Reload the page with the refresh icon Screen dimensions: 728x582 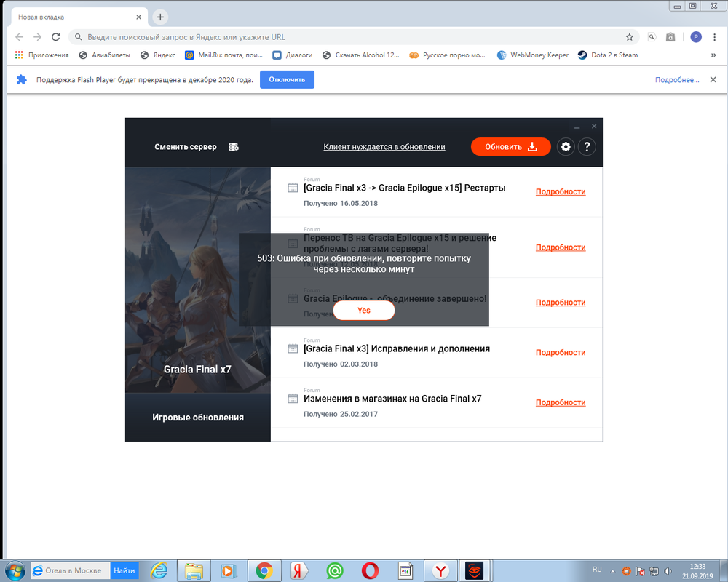[58, 37]
